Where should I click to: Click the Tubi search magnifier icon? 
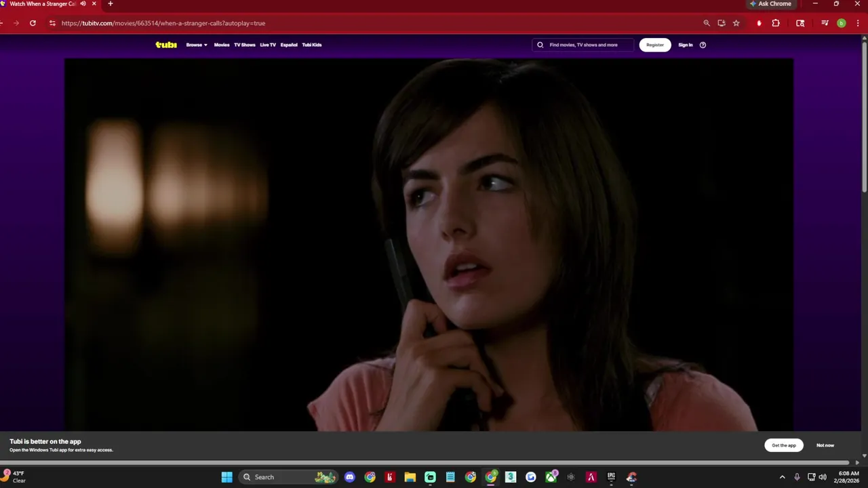tap(540, 45)
